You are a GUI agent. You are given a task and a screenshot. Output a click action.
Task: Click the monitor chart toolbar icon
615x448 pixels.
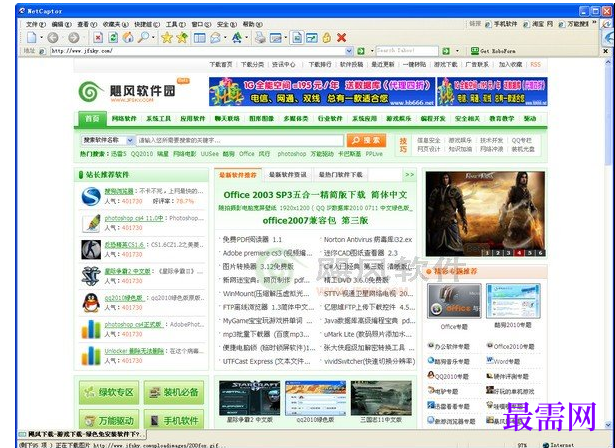coord(312,38)
